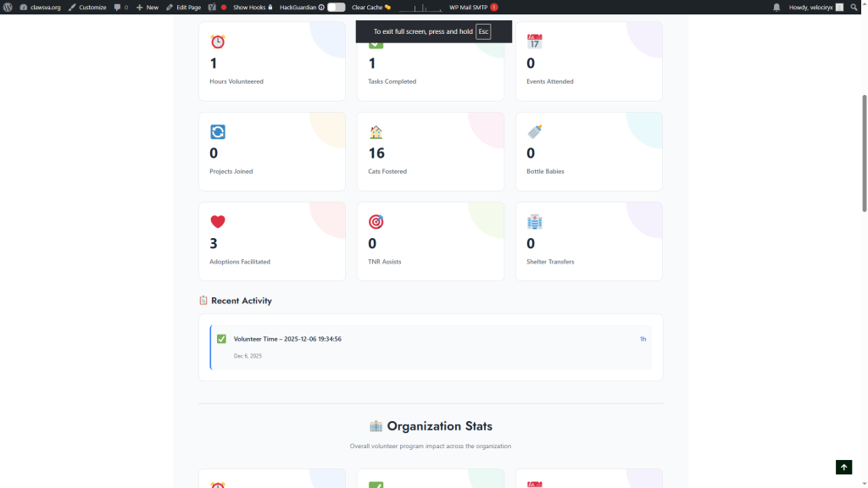Click the house icon above Cats Fostered

click(x=376, y=132)
